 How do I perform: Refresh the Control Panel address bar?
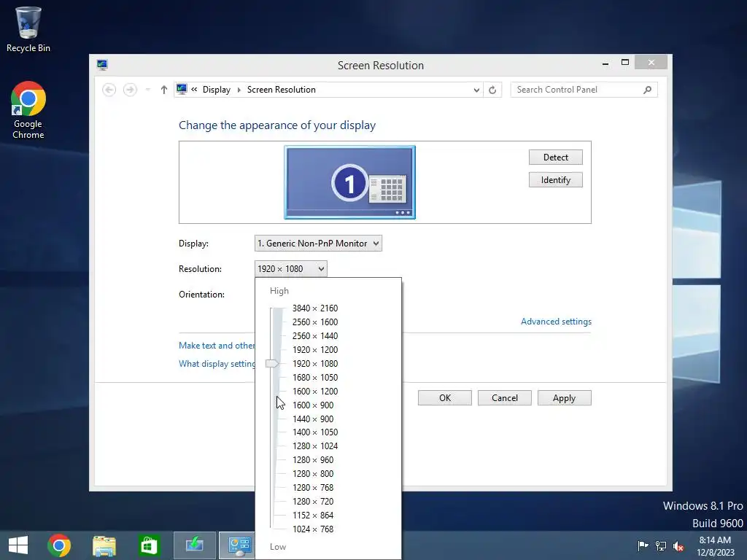coord(492,90)
